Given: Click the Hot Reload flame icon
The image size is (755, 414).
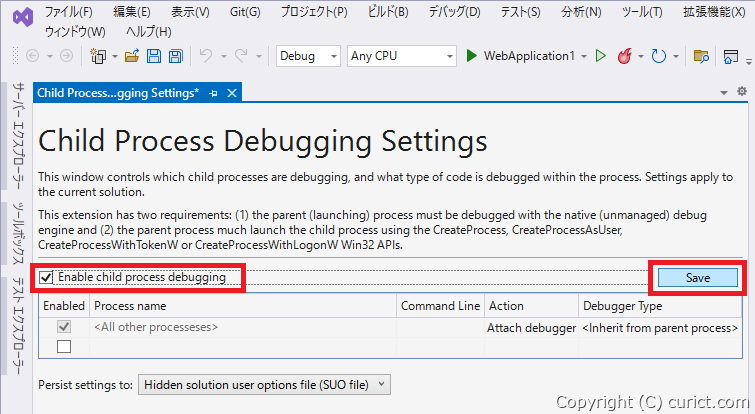Looking at the screenshot, I should [625, 56].
